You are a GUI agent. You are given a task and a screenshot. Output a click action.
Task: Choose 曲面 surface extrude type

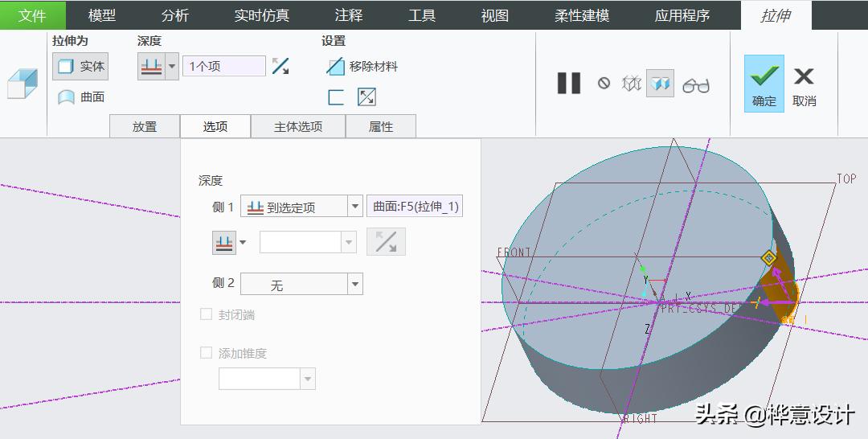click(81, 96)
